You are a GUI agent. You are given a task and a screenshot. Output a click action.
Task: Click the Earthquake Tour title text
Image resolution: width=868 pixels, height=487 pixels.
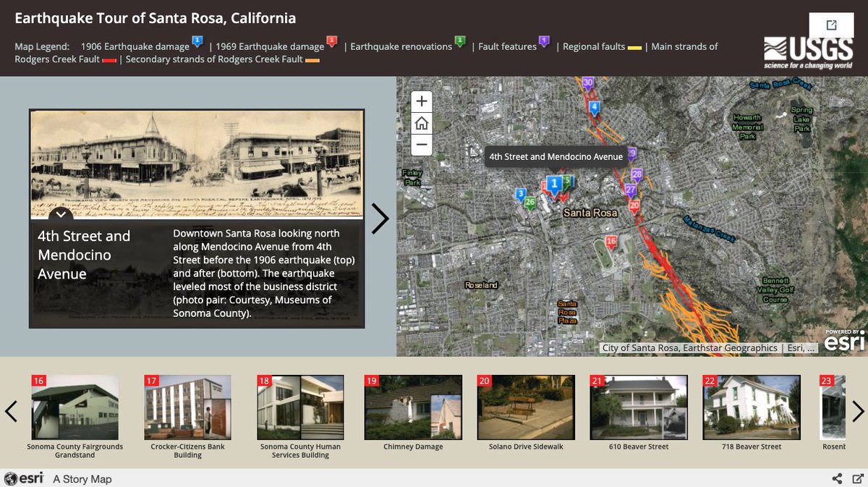point(155,18)
